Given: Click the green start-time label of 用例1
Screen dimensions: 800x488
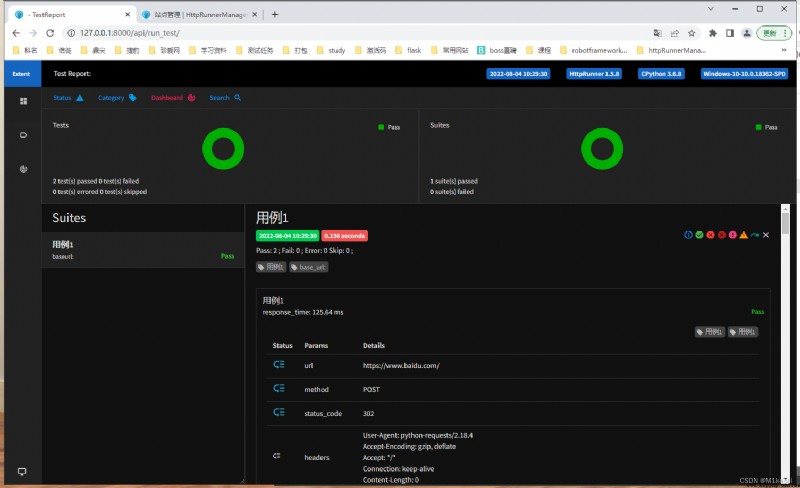Looking at the screenshot, I should (288, 236).
